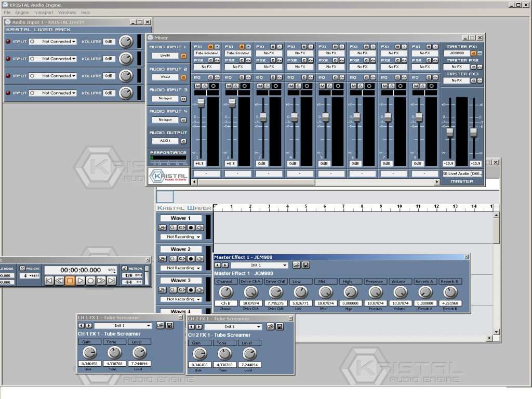The height and width of the screenshot is (399, 532).
Task: Load preset in CH 2 Tube Screamer
Action: point(270,327)
